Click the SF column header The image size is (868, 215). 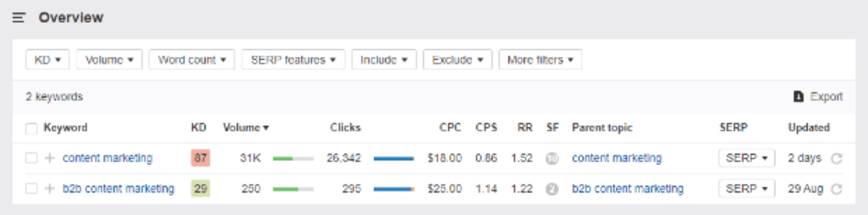coord(552,128)
